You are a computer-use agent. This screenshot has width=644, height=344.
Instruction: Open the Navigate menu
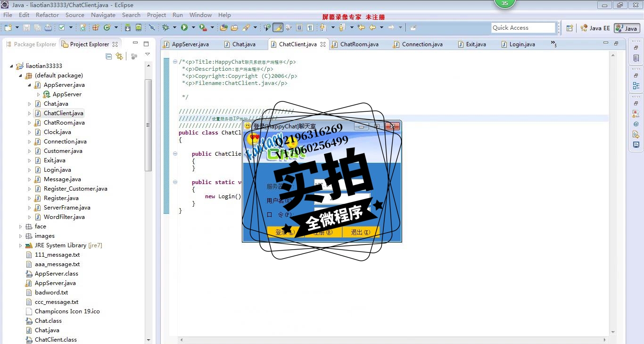[103, 15]
